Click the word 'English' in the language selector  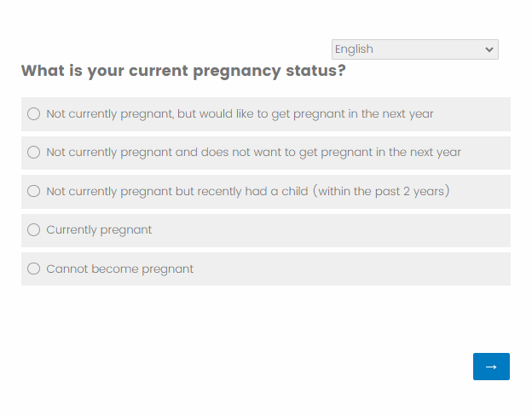[x=354, y=49]
